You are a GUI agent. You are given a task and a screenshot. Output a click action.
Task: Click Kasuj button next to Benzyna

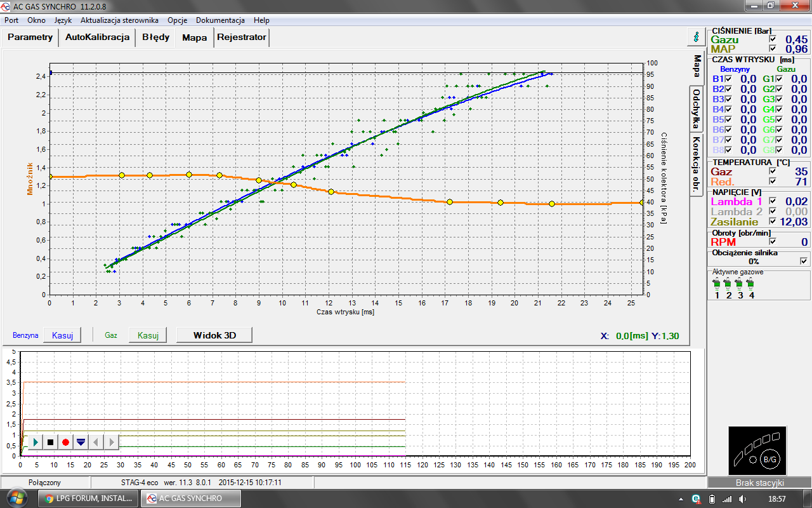pos(63,335)
